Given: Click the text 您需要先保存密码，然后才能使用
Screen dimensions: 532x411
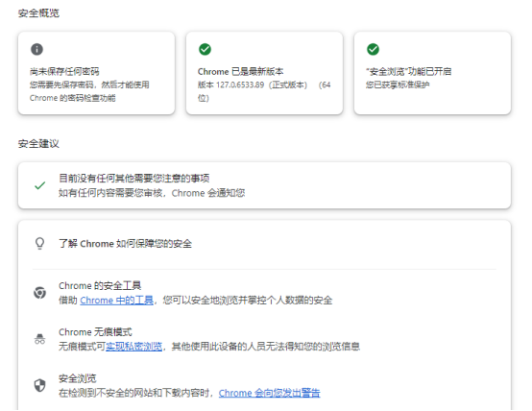Looking at the screenshot, I should [x=89, y=85].
